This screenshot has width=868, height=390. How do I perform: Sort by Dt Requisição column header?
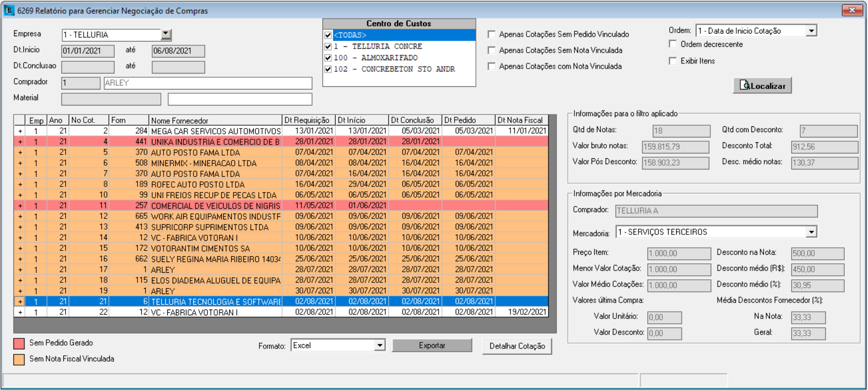click(x=309, y=120)
